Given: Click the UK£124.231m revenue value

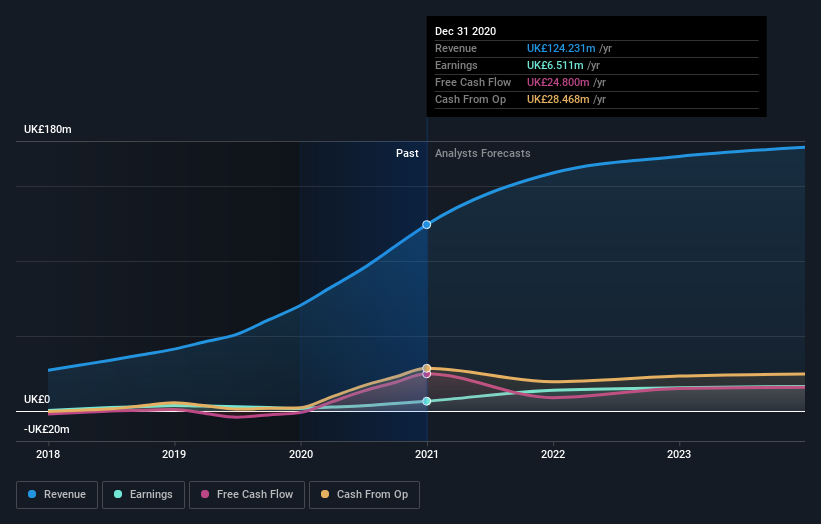Looking at the screenshot, I should point(561,48).
